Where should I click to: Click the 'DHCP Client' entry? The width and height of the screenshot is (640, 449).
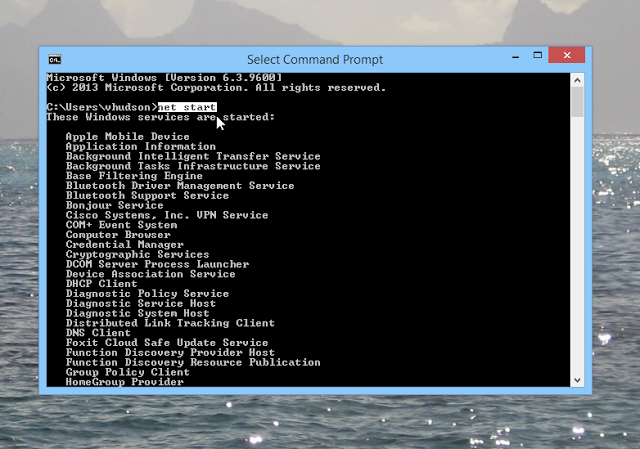pyautogui.click(x=101, y=284)
